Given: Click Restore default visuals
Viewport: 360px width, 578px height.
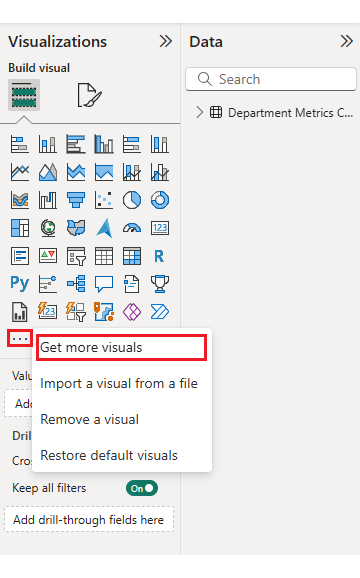Looking at the screenshot, I should pyautogui.click(x=109, y=456).
